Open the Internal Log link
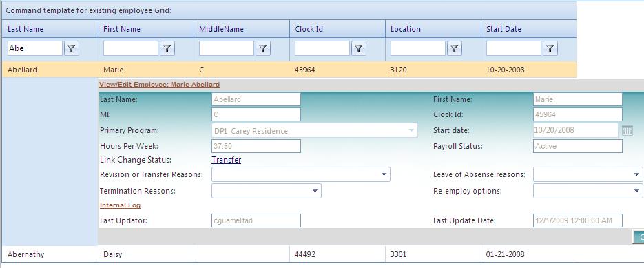The image size is (644, 268). pos(120,205)
